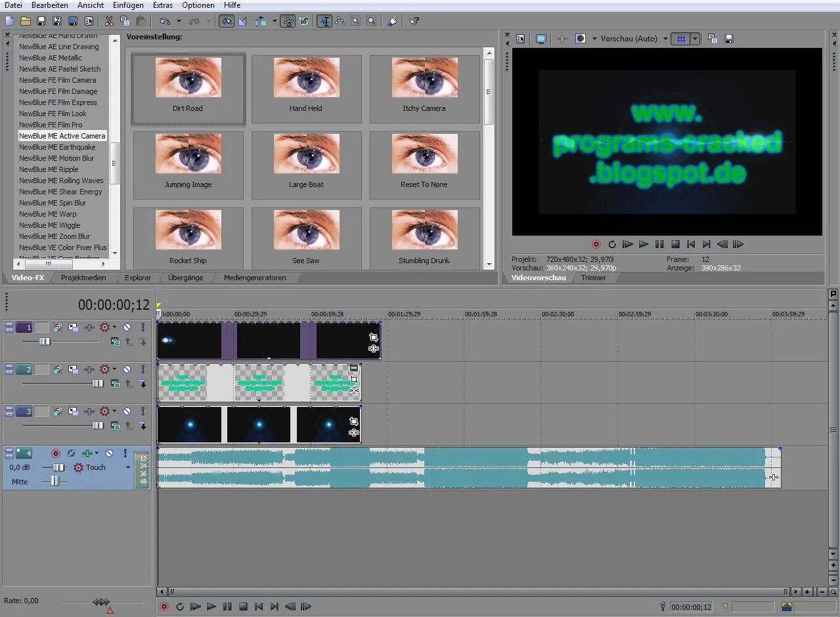Select the Normal edit tool icon
Image resolution: width=840 pixels, height=617 pixels.
324,21
